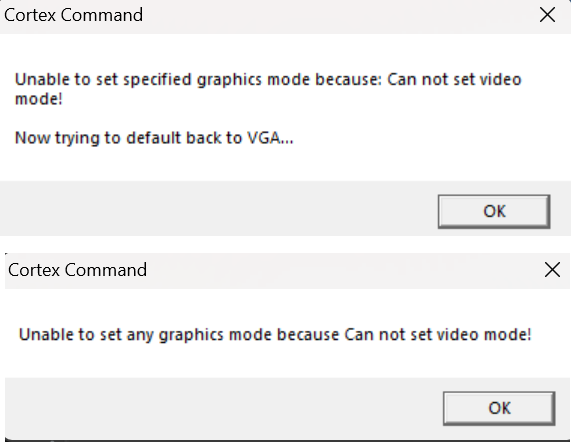Image resolution: width=580 pixels, height=445 pixels.
Task: Click the 'Now trying to default back to VGA...' line
Action: tap(154, 138)
